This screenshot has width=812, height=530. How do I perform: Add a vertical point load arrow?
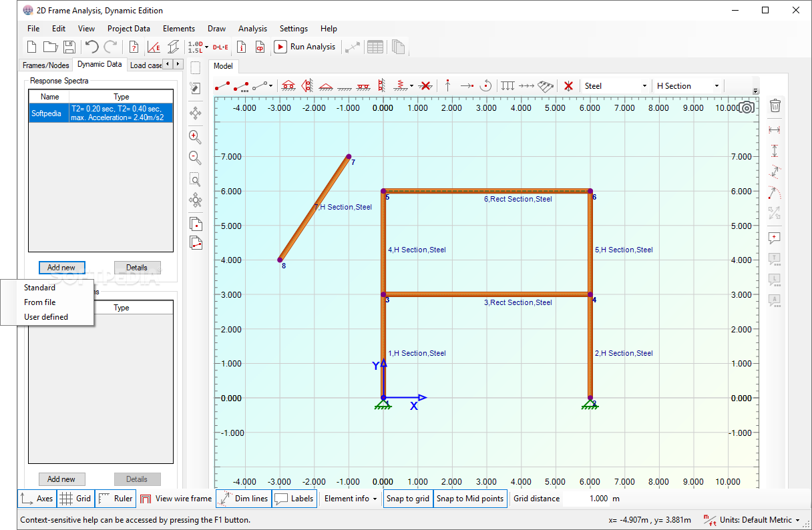coord(447,86)
